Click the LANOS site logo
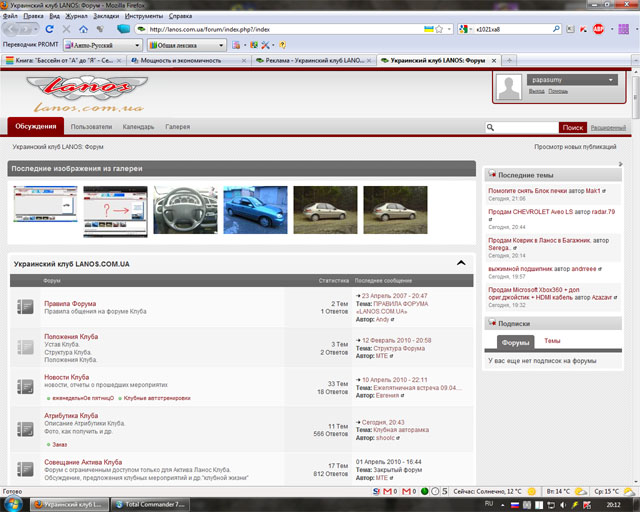 87,93
